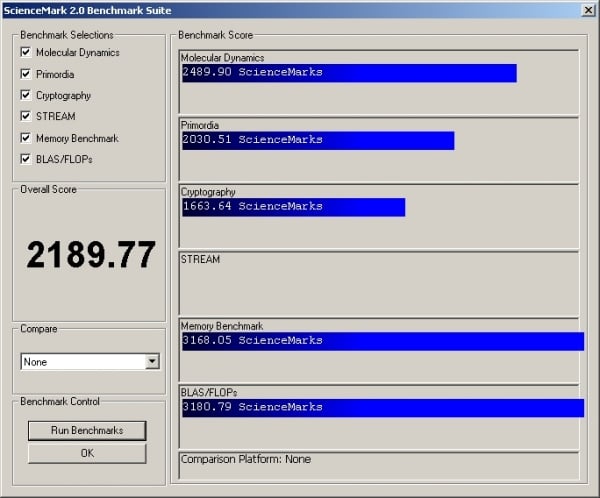Screen dimensions: 600x498
Task: Click the Compare group label
Action: [39, 329]
